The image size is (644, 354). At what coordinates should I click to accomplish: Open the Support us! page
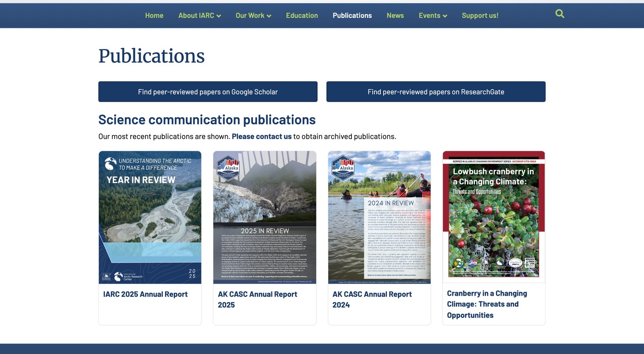point(480,16)
